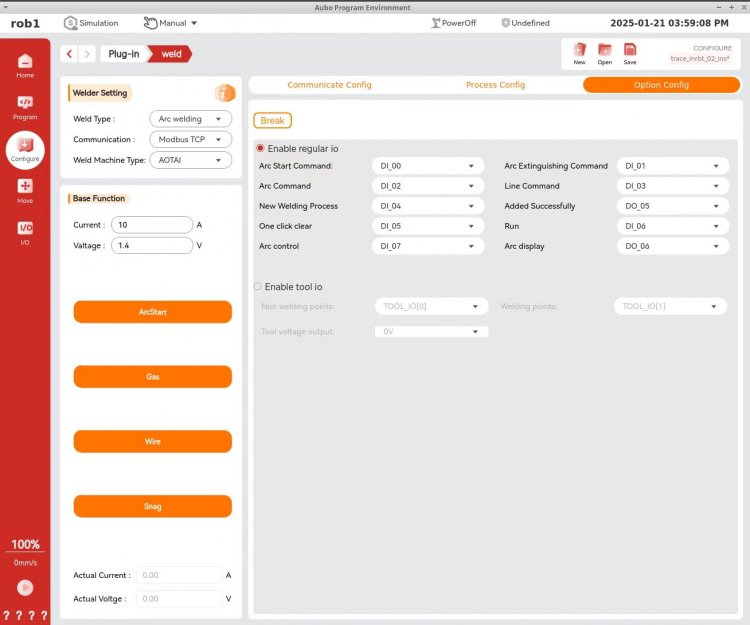The height and width of the screenshot is (625, 750).
Task: Select the Enable regular io radio button
Action: (260, 148)
